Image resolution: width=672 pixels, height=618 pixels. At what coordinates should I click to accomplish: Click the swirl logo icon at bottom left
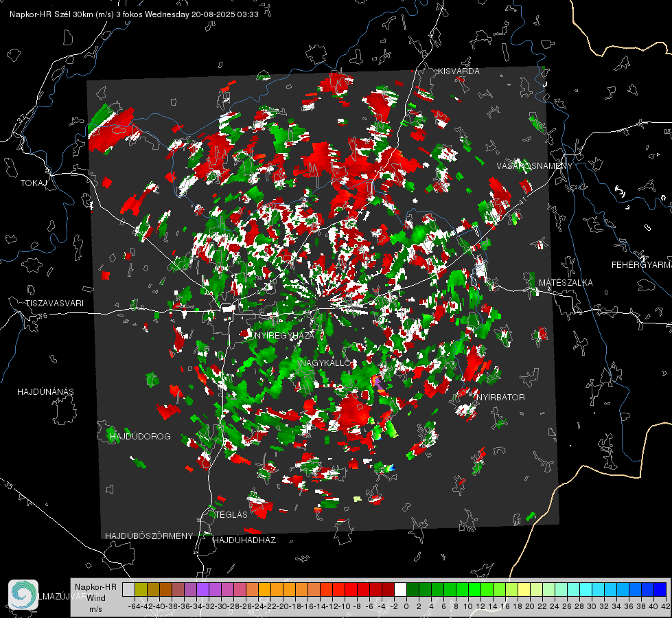tap(23, 595)
